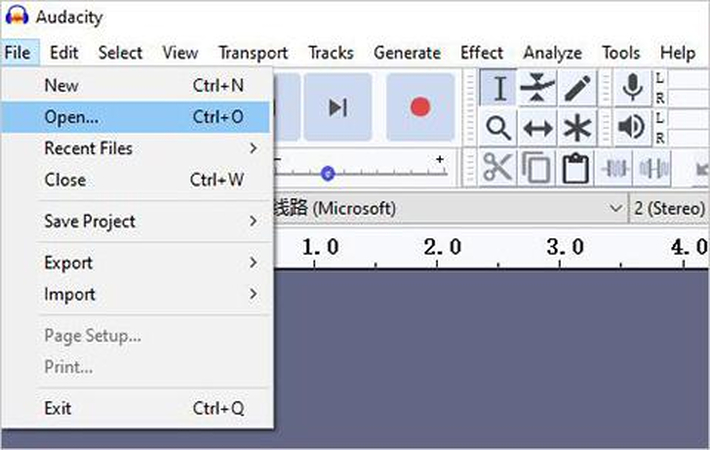Click the Cut scissors icon
This screenshot has height=450, width=710.
[497, 167]
